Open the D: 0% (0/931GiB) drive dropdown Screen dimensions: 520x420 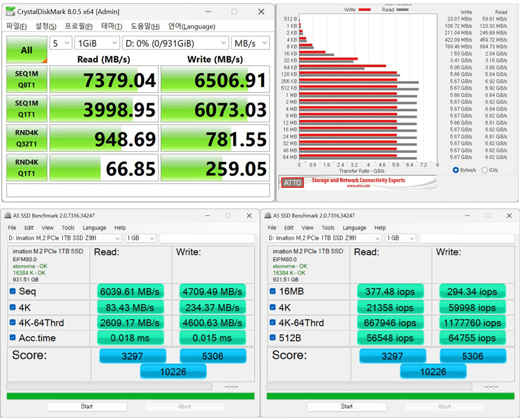point(175,43)
